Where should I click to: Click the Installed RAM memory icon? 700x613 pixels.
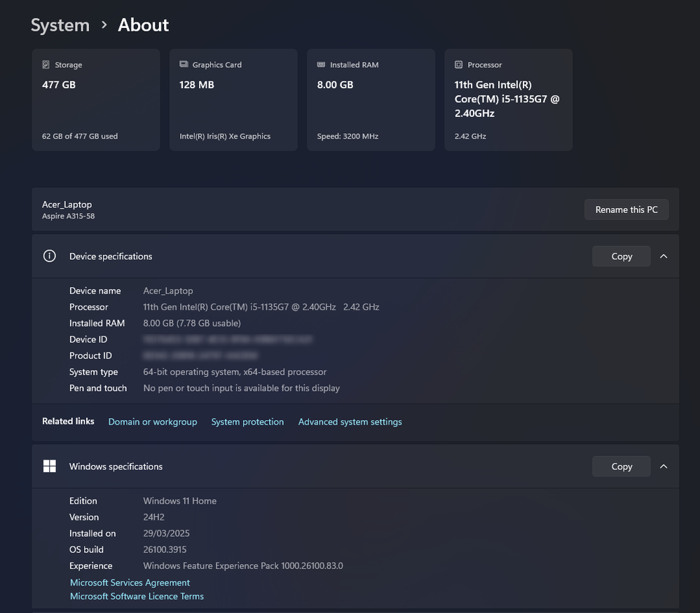pos(321,64)
